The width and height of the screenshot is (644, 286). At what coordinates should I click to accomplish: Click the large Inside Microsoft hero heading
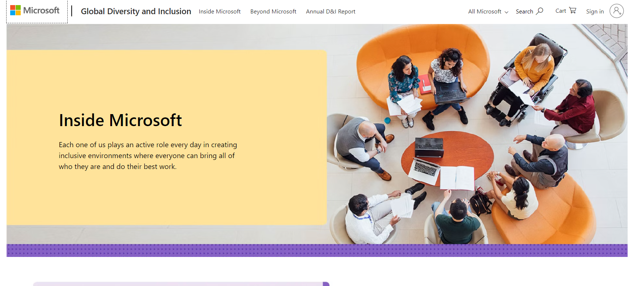click(x=120, y=120)
